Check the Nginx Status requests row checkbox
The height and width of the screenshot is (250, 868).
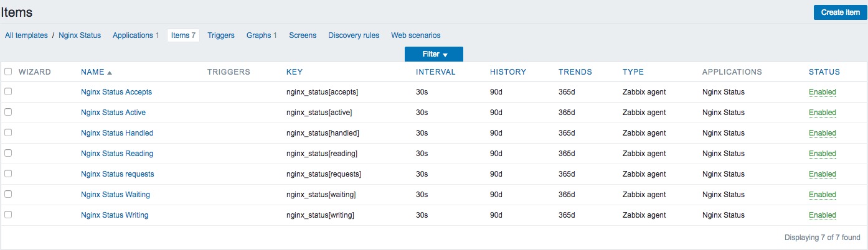pyautogui.click(x=9, y=174)
